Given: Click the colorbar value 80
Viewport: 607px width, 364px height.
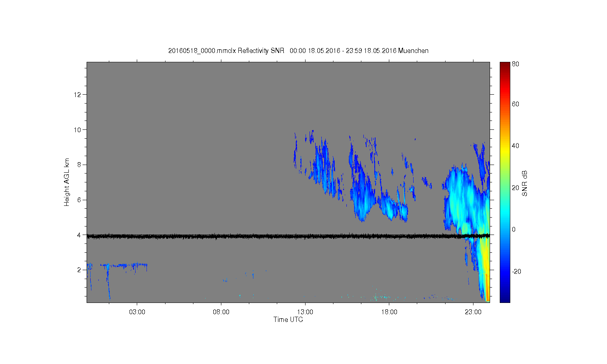Looking at the screenshot, I should click(x=516, y=64).
